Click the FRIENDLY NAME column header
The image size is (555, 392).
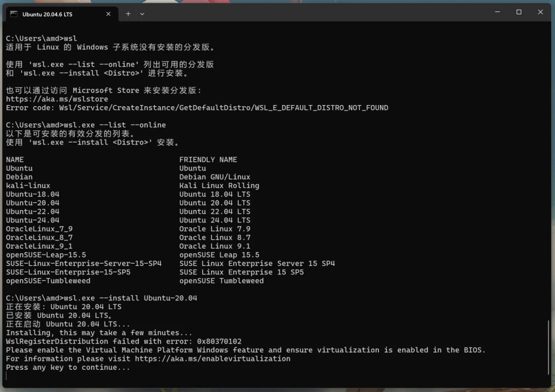coord(208,160)
